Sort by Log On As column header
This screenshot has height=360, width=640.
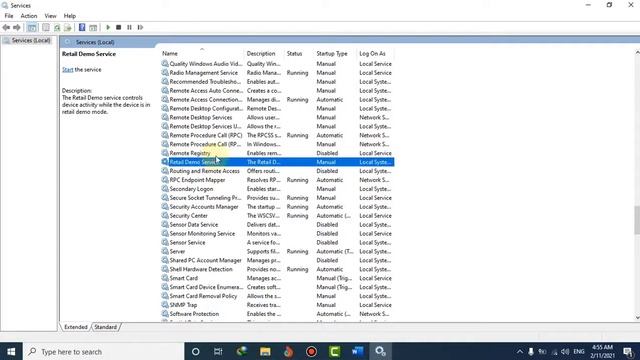click(376, 53)
